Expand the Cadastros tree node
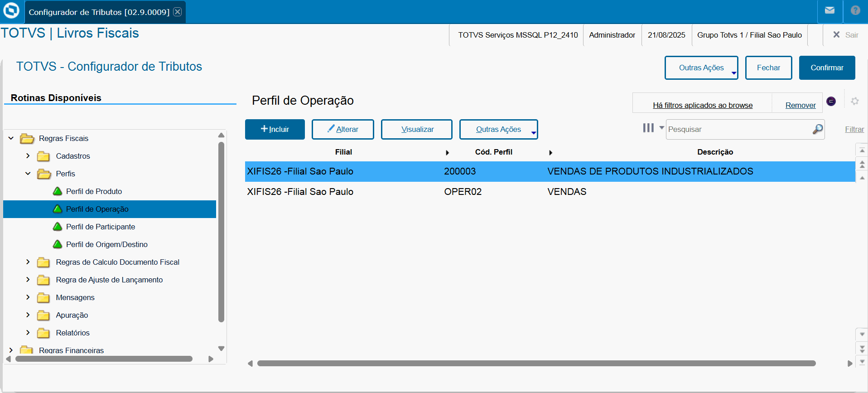 tap(28, 156)
